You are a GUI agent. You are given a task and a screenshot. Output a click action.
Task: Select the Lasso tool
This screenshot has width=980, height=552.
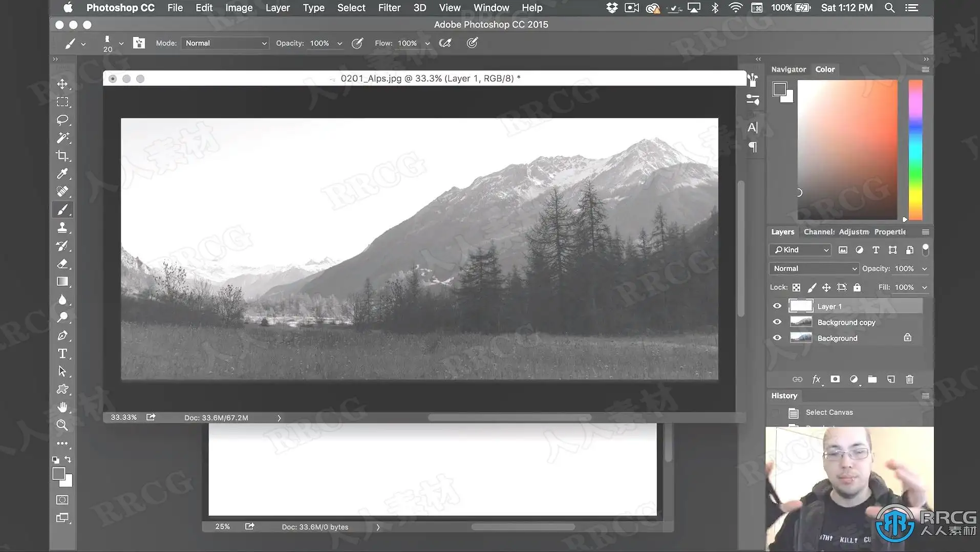click(62, 120)
